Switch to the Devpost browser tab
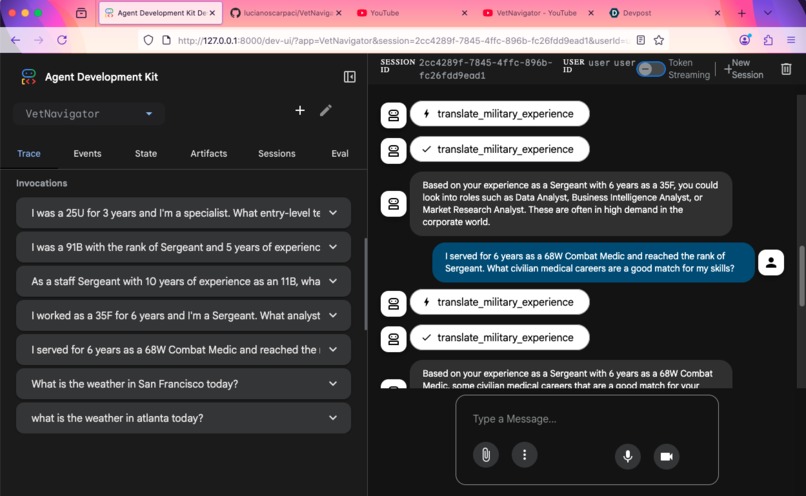Screen dimensions: 806x496 (665, 13)
